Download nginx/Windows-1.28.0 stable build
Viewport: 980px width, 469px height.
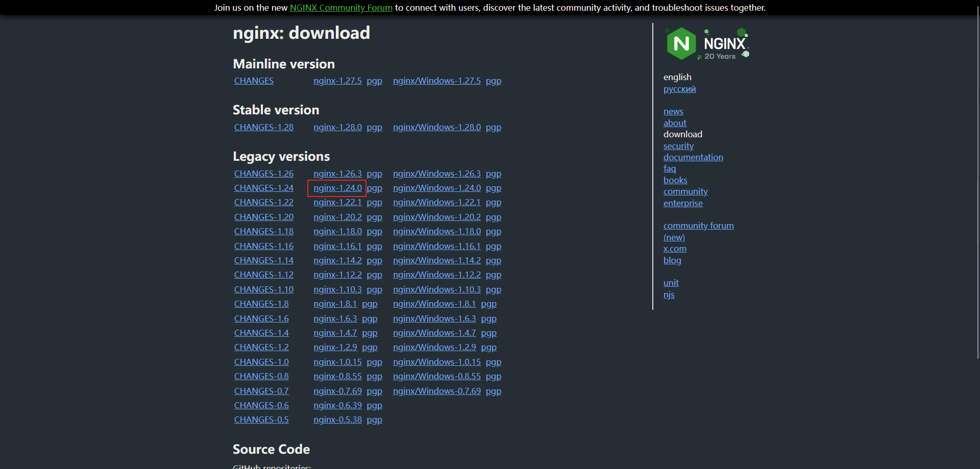(437, 127)
